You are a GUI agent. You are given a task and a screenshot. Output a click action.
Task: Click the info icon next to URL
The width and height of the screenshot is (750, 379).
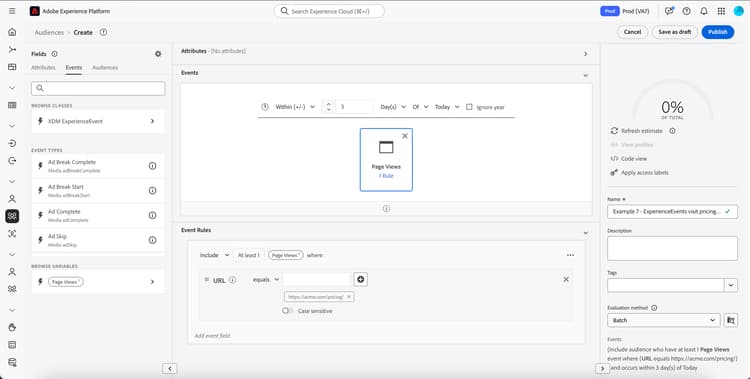point(232,280)
